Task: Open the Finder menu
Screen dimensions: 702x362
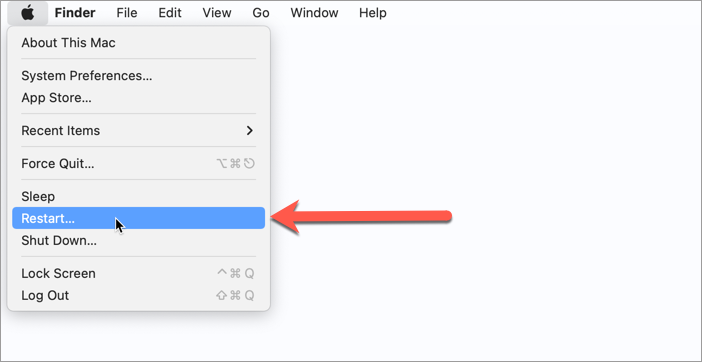Action: (x=75, y=13)
